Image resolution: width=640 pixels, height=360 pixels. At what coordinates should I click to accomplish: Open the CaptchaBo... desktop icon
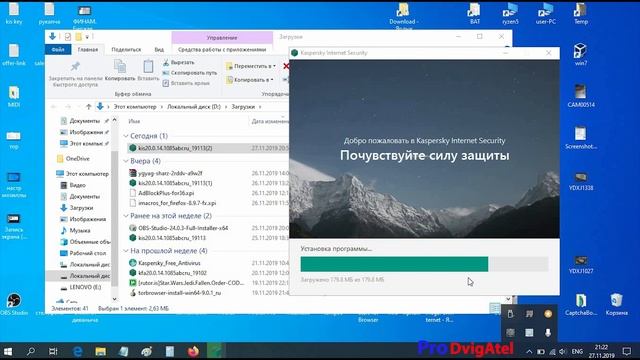(x=581, y=304)
